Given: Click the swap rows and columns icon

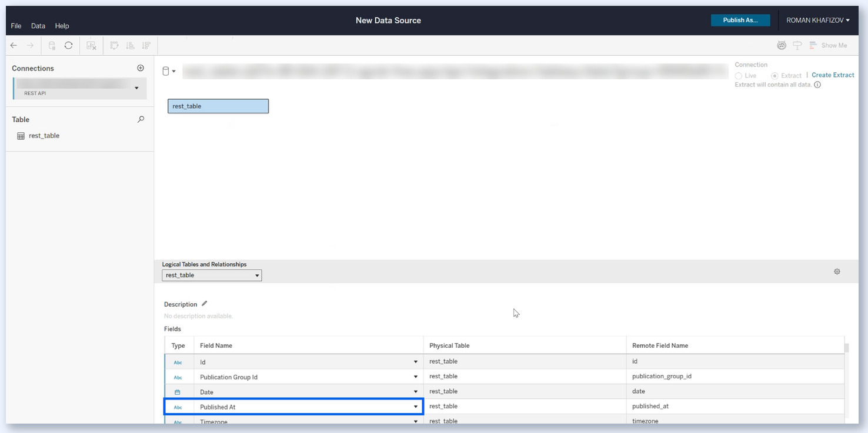Looking at the screenshot, I should point(114,45).
